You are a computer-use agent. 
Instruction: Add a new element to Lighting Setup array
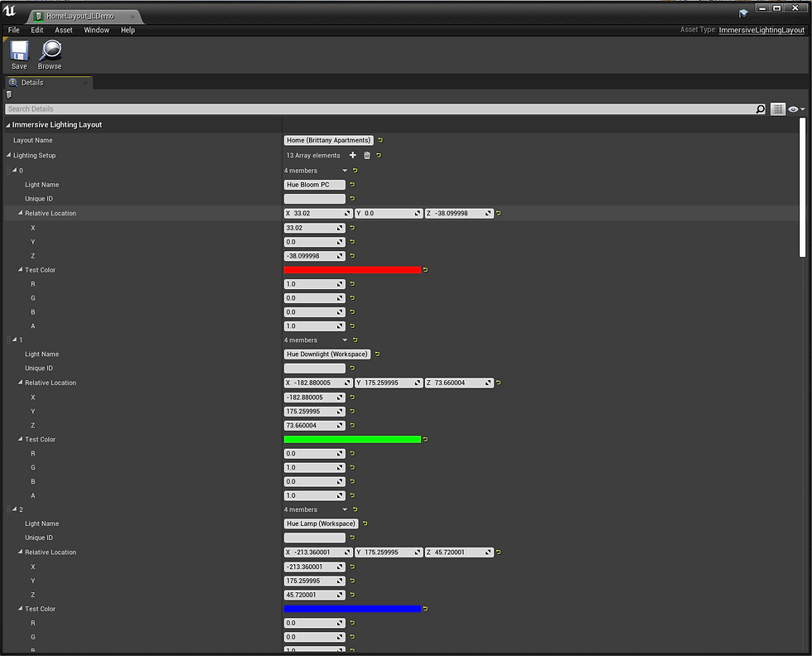(352, 155)
